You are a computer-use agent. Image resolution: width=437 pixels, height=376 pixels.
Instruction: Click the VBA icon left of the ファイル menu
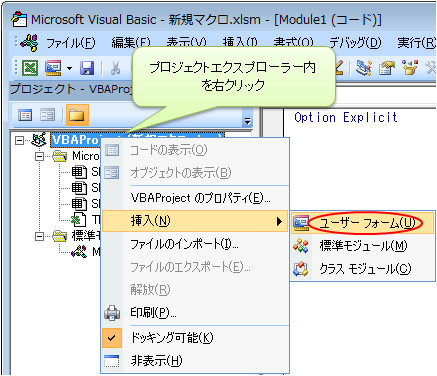coord(29,43)
